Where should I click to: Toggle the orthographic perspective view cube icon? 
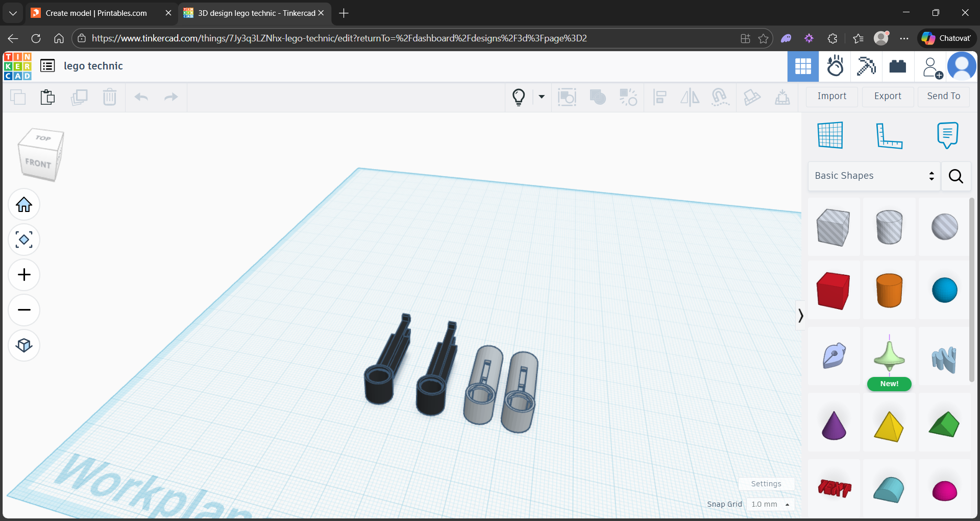[x=24, y=345]
